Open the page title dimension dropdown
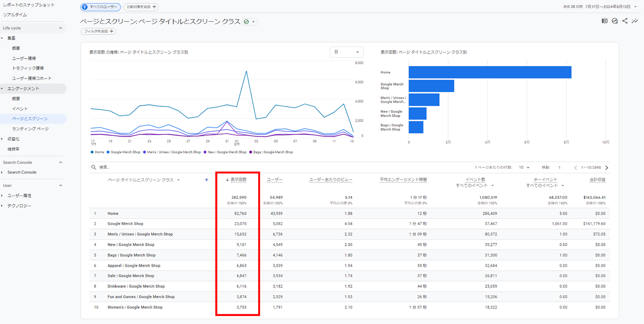The height and width of the screenshot is (324, 644). tap(178, 180)
